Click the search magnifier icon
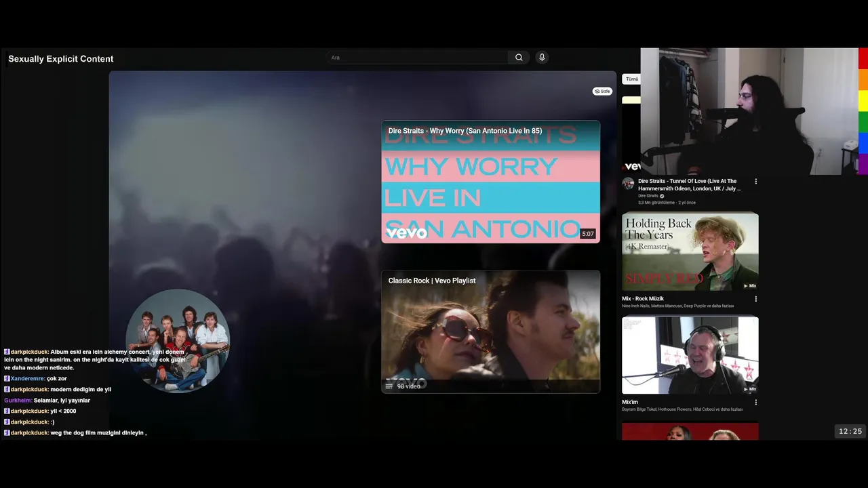868x488 pixels. (x=519, y=58)
